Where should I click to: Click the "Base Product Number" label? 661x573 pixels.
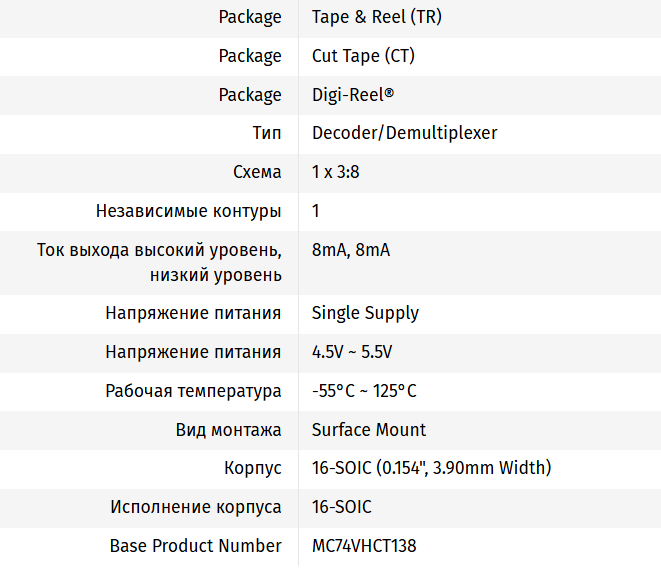(196, 546)
